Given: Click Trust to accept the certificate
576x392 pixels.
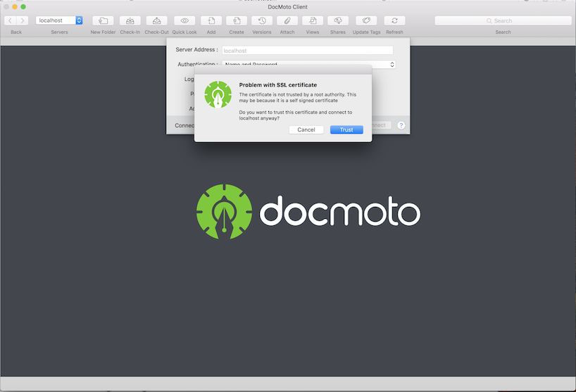Looking at the screenshot, I should pyautogui.click(x=346, y=129).
